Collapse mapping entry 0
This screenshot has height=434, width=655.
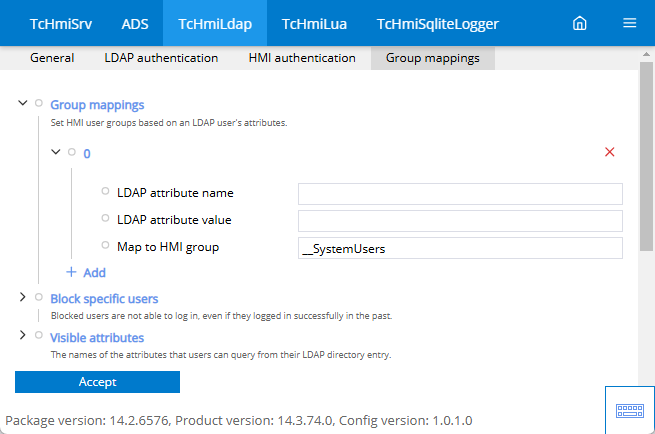click(x=56, y=152)
